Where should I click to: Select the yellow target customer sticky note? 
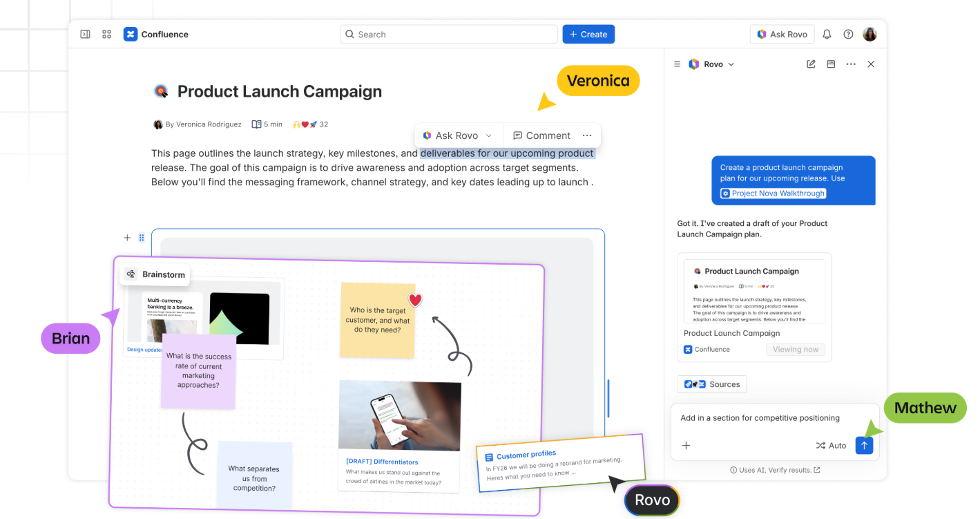pyautogui.click(x=378, y=320)
